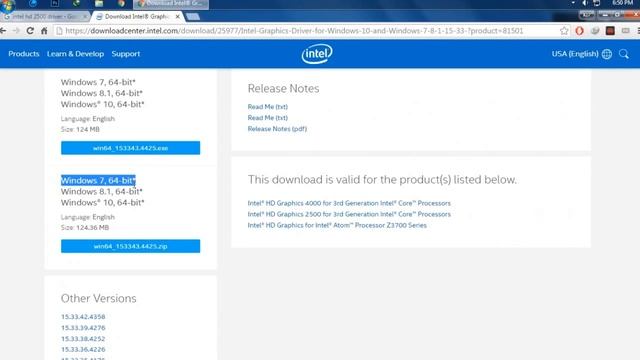Bookmark this page with the star icon
The height and width of the screenshot is (360, 640).
[x=564, y=31]
